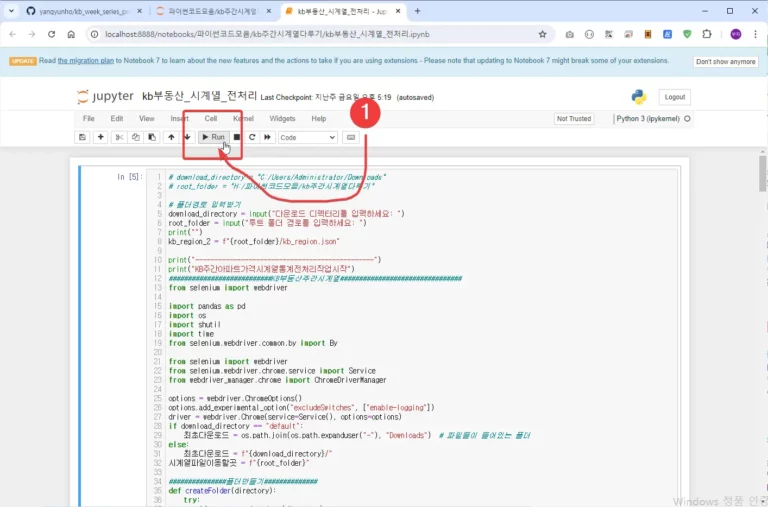Open the cell type Code dropdown

[308, 138]
